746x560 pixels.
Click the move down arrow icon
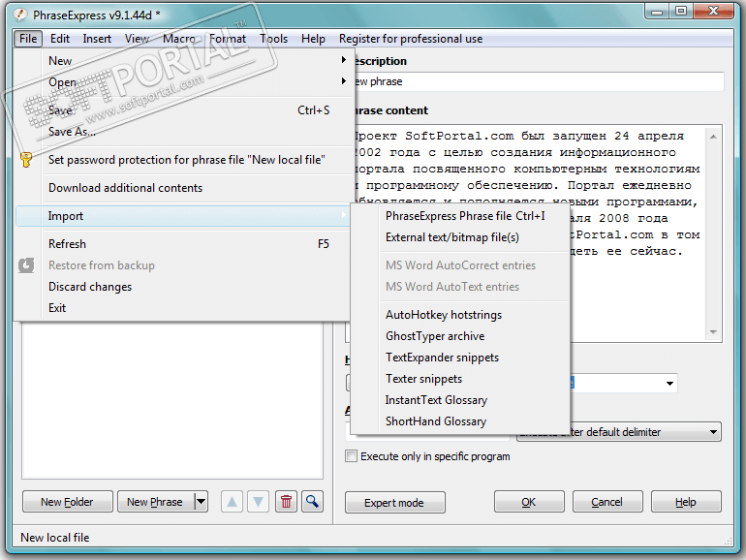(x=259, y=502)
